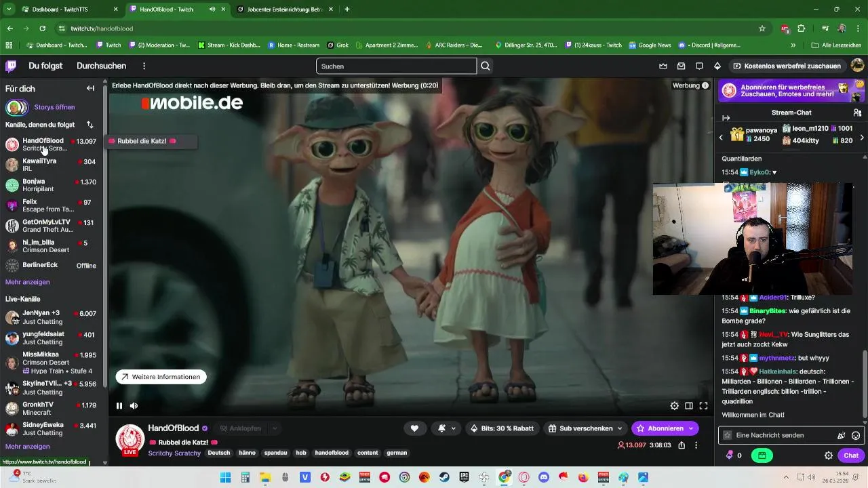Image resolution: width=868 pixels, height=488 pixels.
Task: Open the emote picker smiley icon
Action: (856, 436)
